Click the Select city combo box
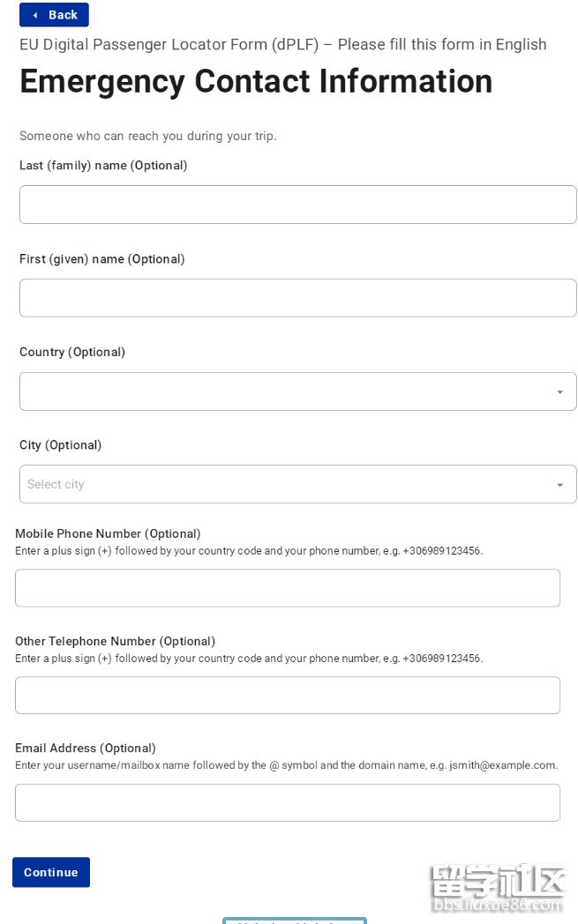Screen dimensions: 578x924 (282, 484)
